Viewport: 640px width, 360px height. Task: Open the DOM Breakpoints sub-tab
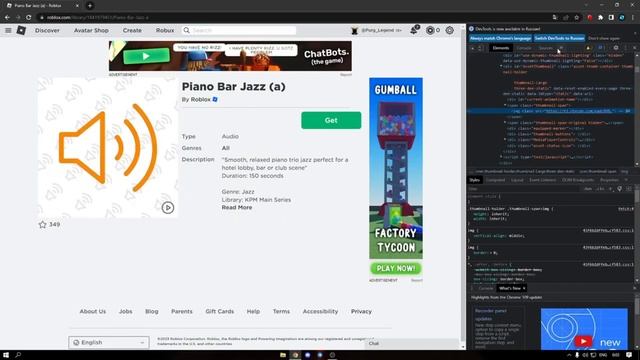578,180
